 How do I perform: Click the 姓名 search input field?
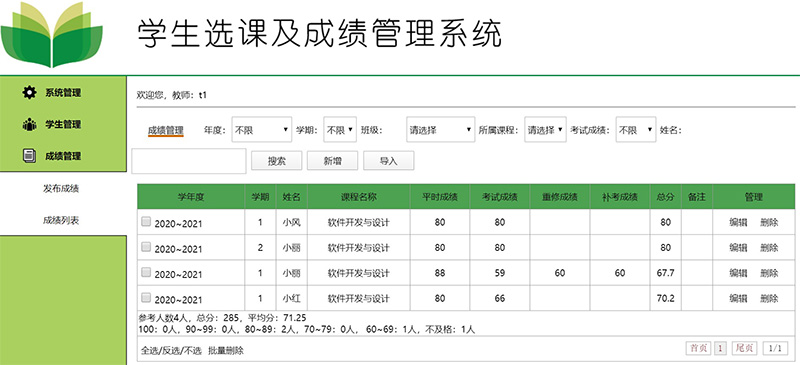click(x=189, y=161)
